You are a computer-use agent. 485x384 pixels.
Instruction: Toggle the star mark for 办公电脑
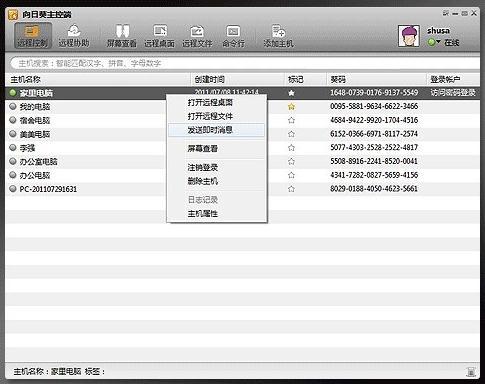pos(291,175)
